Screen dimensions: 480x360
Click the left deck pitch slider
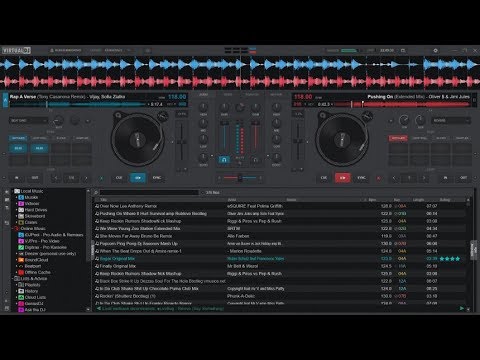point(182,143)
